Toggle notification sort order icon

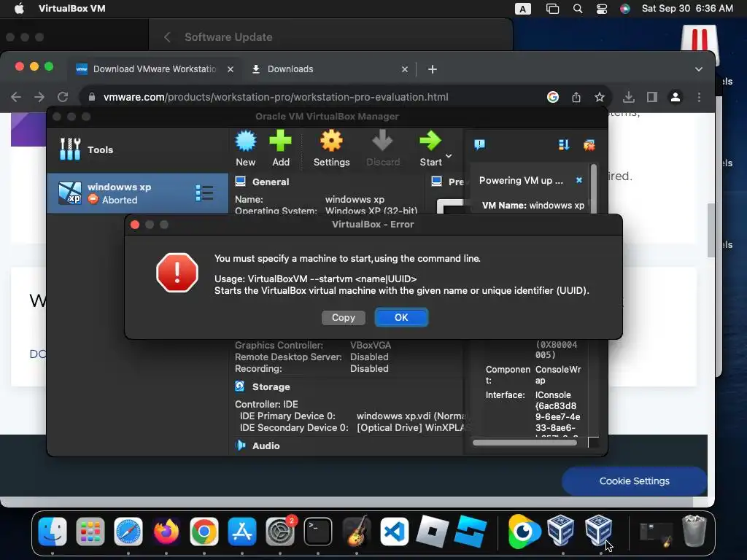564,145
